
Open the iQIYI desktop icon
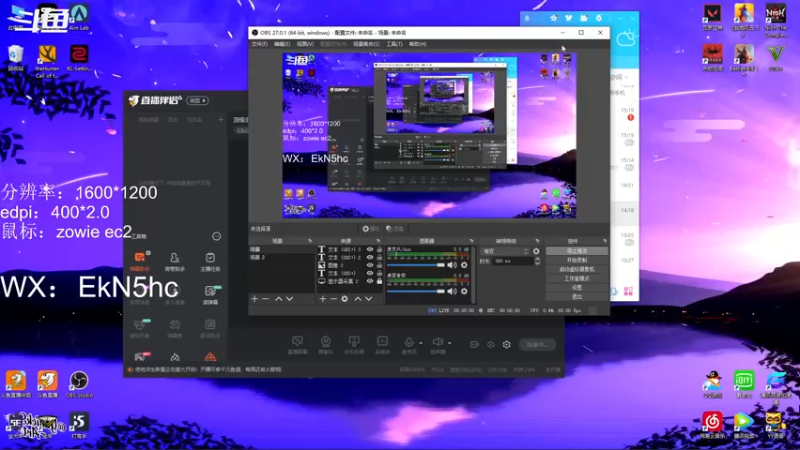tap(743, 385)
